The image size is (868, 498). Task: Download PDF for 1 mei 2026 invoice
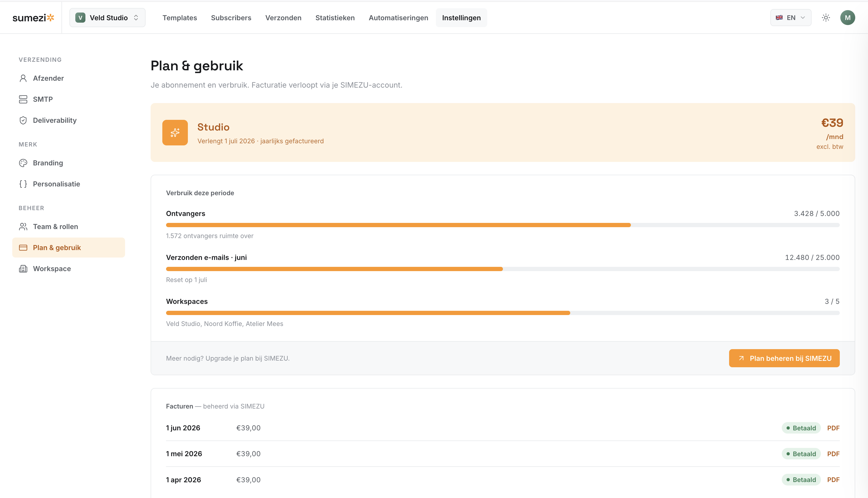(833, 454)
